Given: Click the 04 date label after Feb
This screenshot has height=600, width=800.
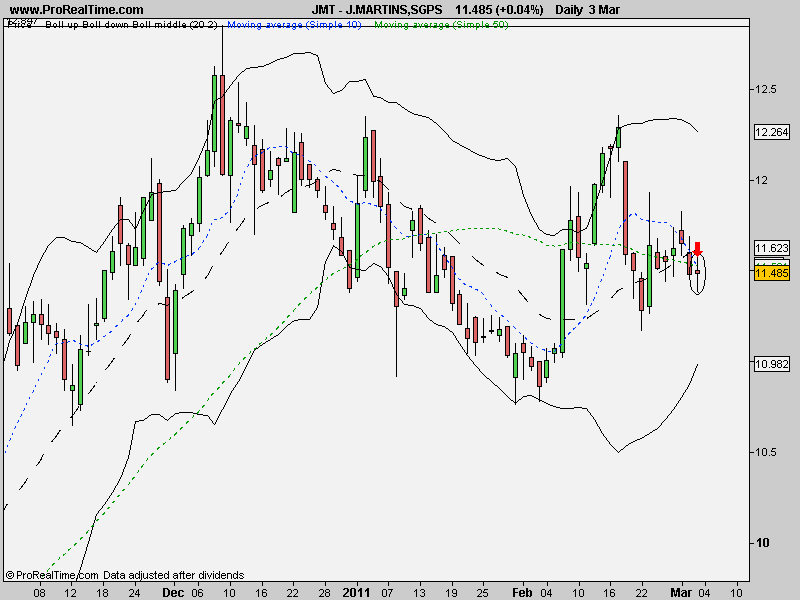Looking at the screenshot, I should pyautogui.click(x=546, y=593).
